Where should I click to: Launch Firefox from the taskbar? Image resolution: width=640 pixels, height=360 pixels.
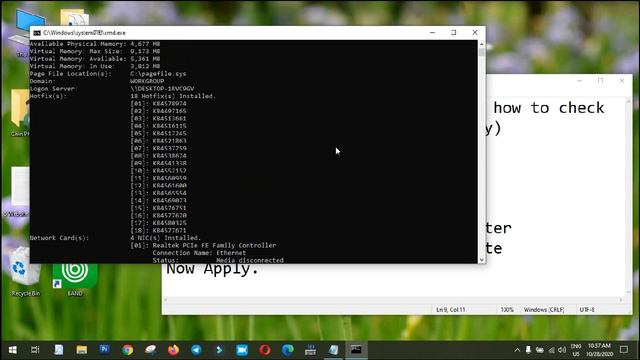[x=173, y=350]
